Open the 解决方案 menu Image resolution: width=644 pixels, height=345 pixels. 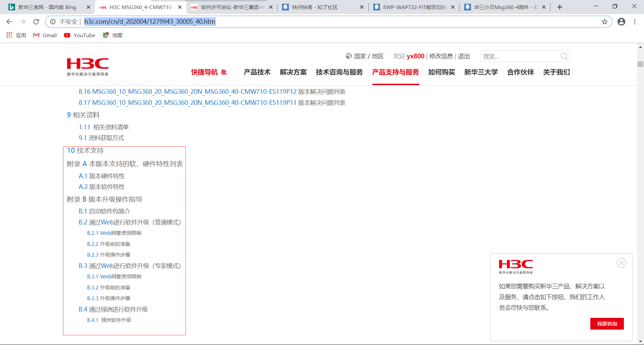293,72
